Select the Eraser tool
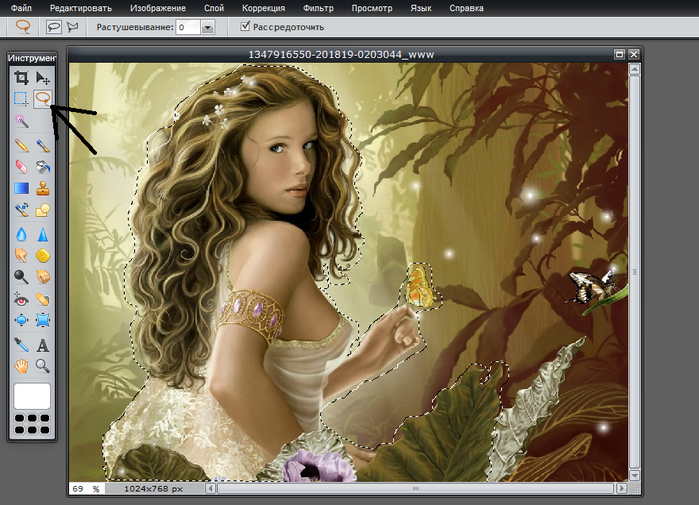Screen dimensions: 699x505 (x=21, y=167)
